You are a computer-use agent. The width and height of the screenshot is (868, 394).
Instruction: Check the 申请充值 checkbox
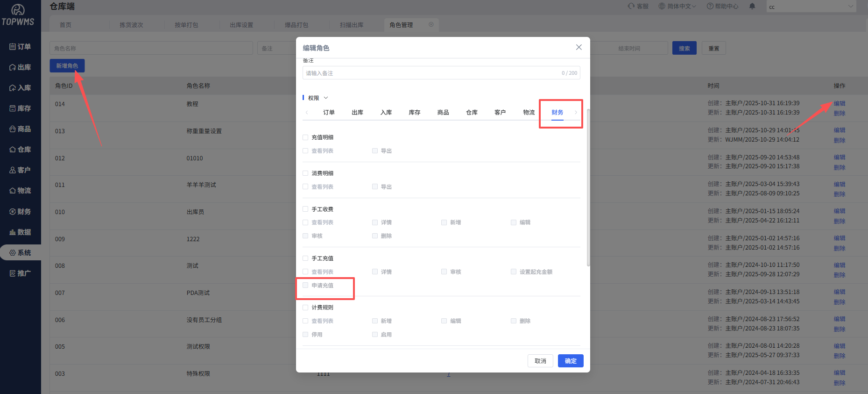(305, 285)
